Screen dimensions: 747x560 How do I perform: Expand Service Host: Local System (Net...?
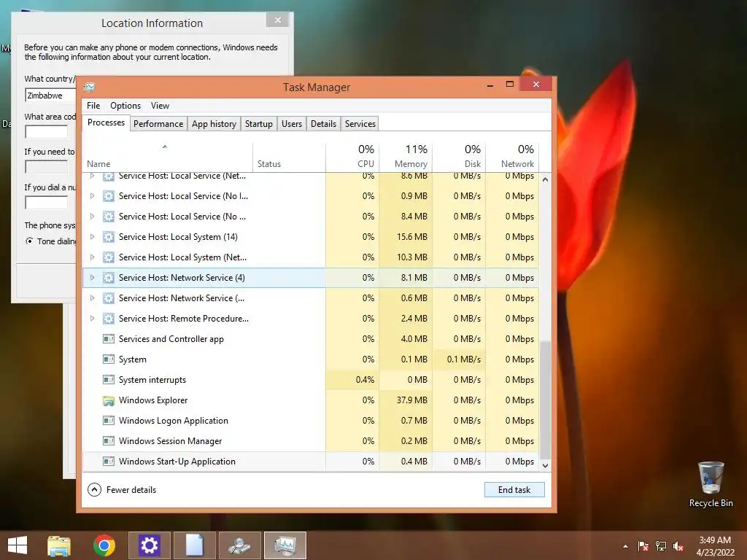93,257
